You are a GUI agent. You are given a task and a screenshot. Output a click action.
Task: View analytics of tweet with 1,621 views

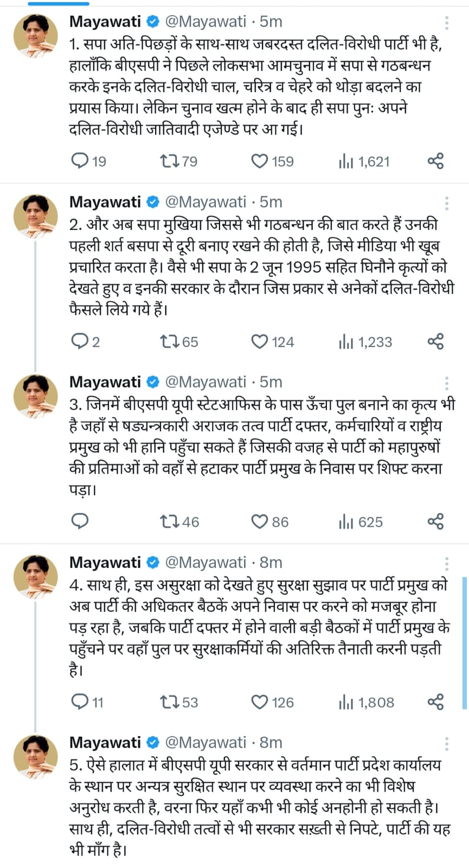tap(364, 161)
